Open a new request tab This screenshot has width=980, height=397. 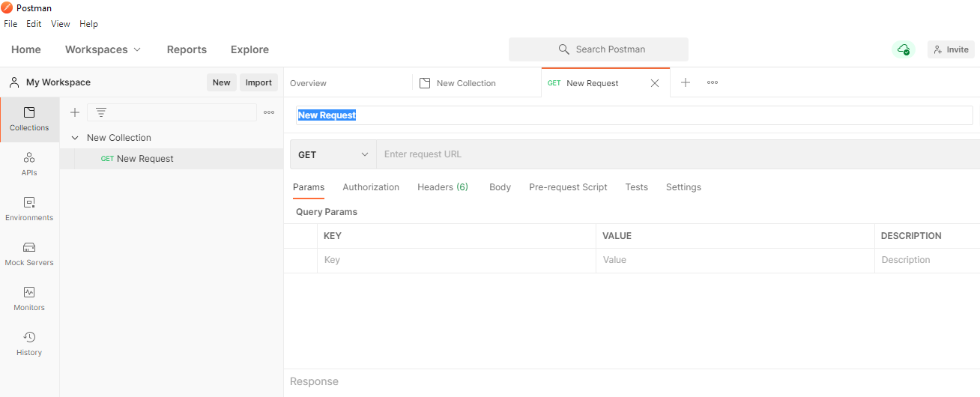[685, 82]
